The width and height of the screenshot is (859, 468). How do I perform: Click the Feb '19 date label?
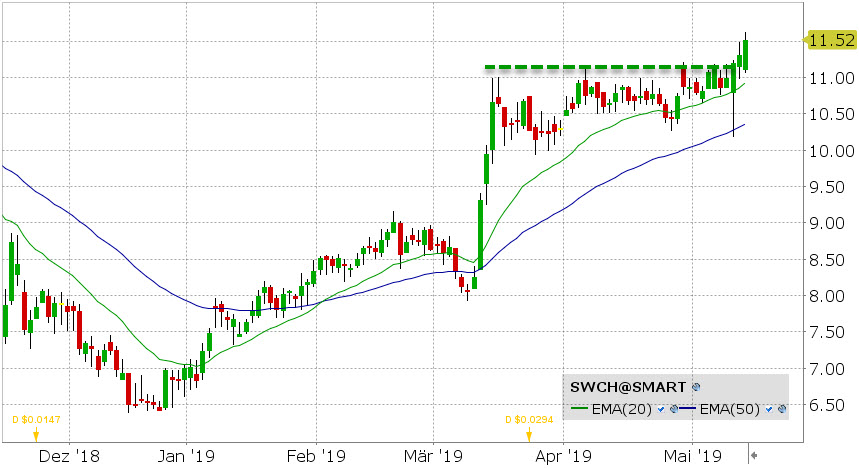(316, 456)
